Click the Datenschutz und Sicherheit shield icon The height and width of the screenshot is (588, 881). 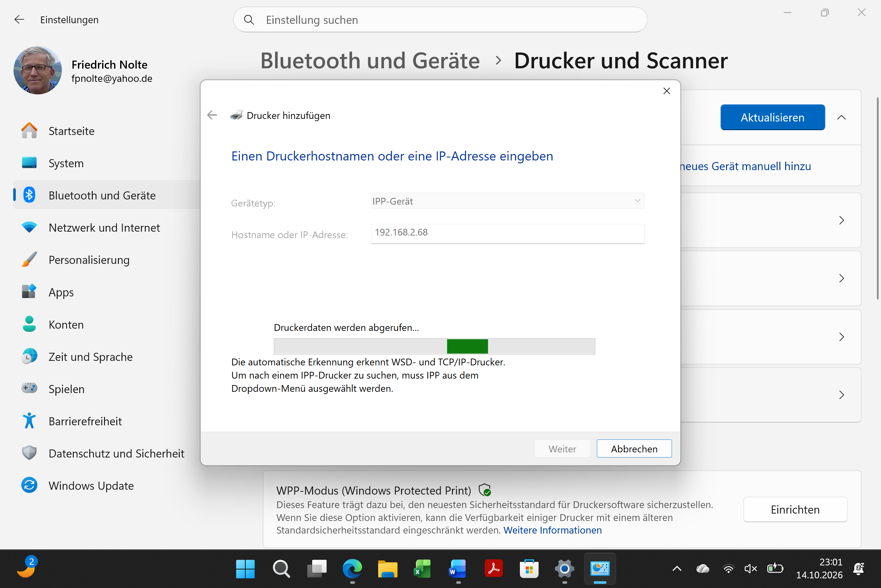coord(29,453)
